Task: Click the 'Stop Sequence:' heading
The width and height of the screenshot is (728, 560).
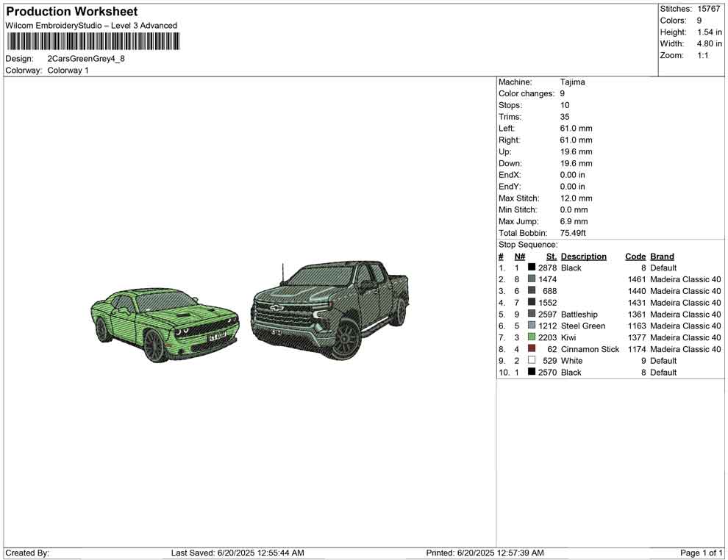Action: pos(529,245)
